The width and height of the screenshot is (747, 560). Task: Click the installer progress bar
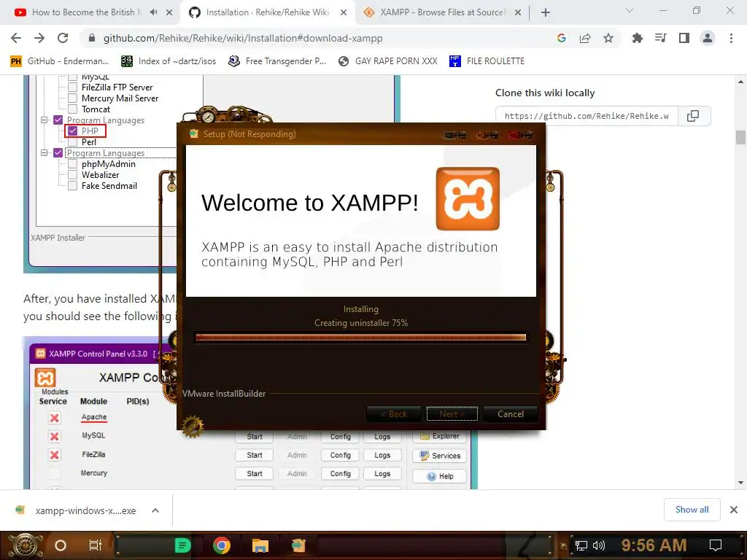(360, 337)
